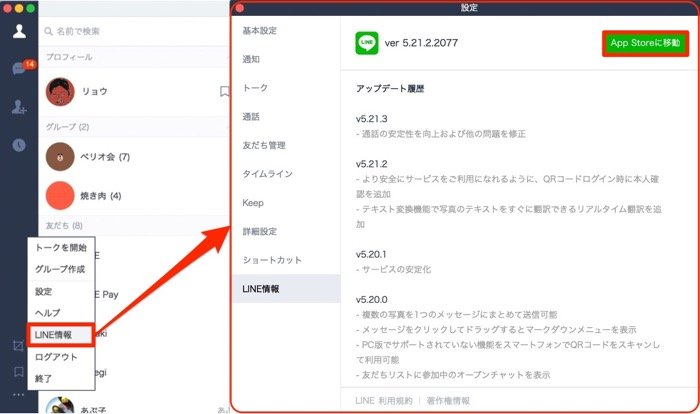Collapse the グループ (2) section
Viewport: 700px width, 414px height.
(x=134, y=127)
